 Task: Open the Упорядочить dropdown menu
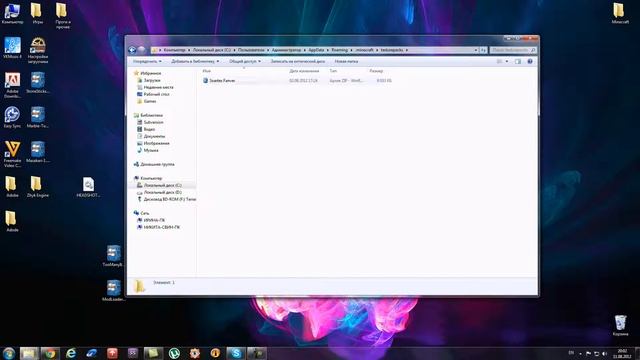147,61
